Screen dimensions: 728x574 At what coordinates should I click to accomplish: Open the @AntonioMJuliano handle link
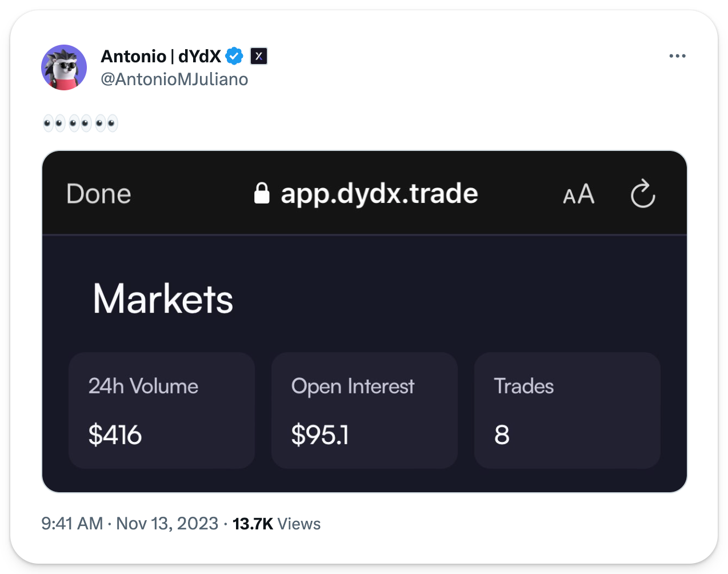click(174, 79)
